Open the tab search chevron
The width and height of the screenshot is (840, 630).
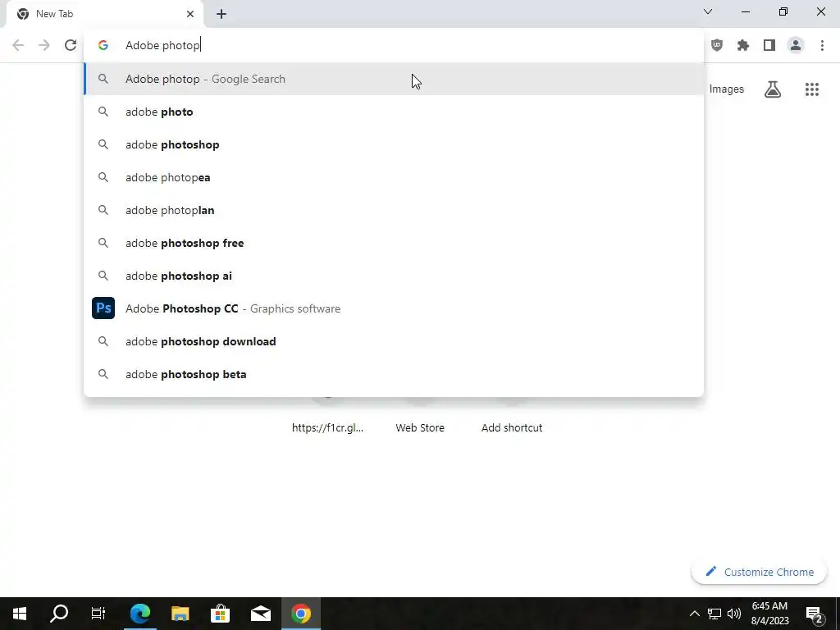pyautogui.click(x=708, y=11)
